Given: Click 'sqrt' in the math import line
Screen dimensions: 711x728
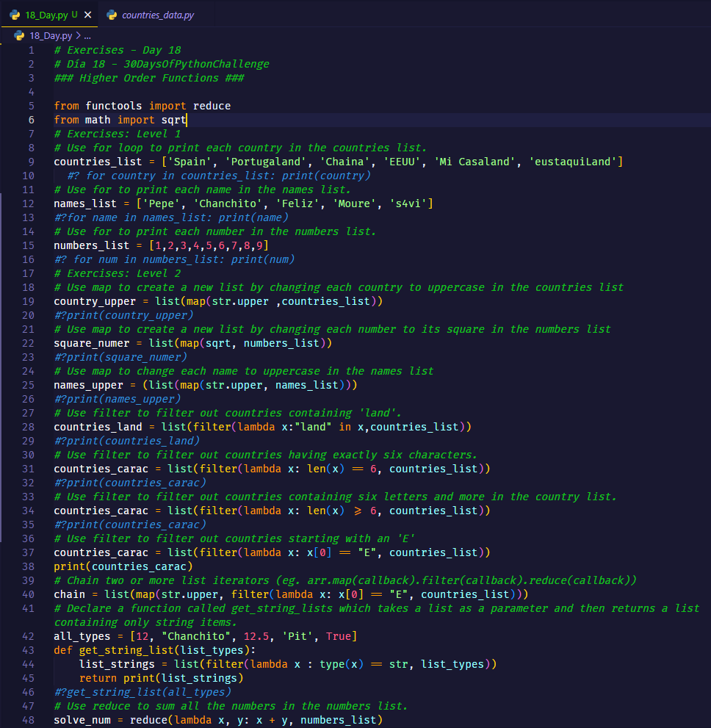Looking at the screenshot, I should coord(173,120).
